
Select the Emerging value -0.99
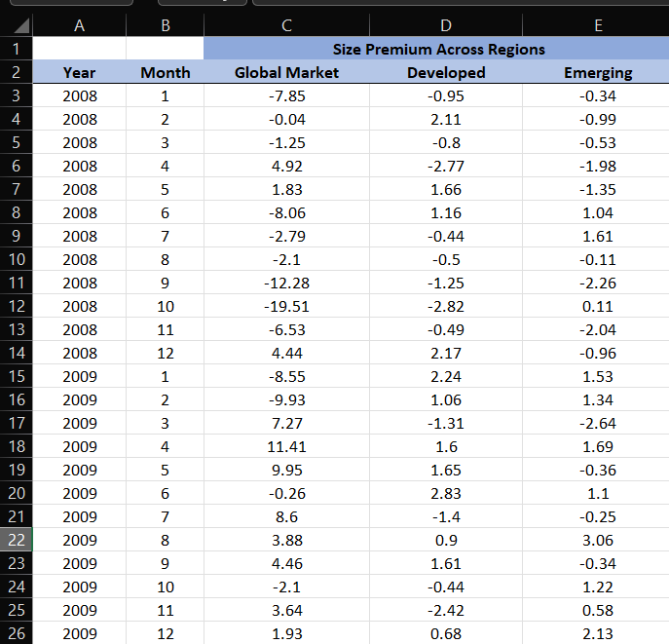[598, 120]
